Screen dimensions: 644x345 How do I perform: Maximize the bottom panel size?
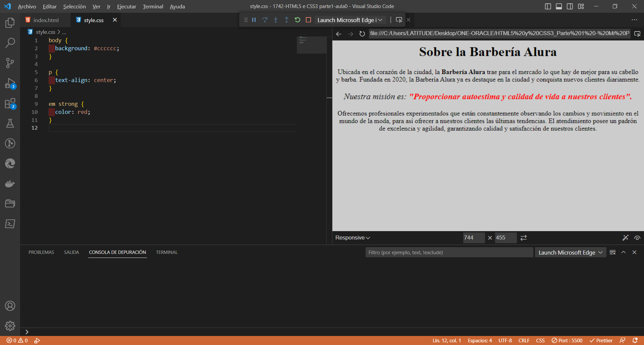(x=624, y=252)
